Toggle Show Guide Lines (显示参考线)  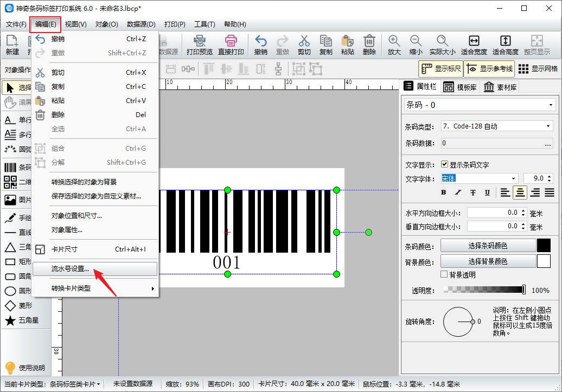coord(489,69)
